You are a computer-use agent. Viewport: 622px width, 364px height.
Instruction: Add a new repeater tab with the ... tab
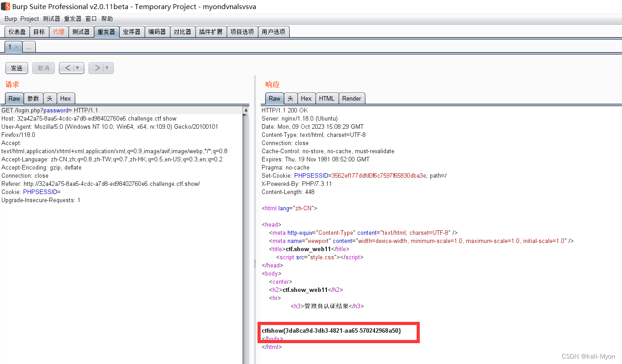(29, 47)
